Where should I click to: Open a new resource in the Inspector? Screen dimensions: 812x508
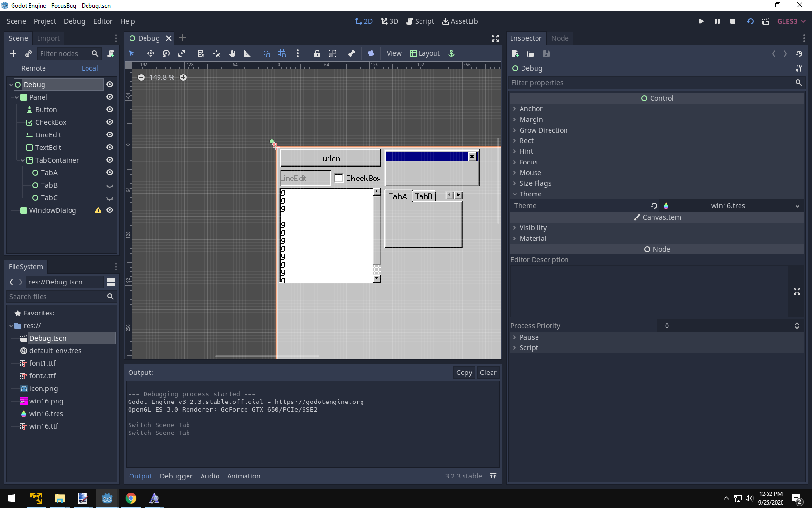click(515, 54)
